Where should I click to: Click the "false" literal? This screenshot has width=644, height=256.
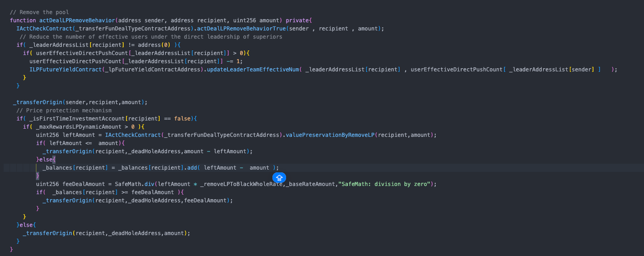point(182,119)
